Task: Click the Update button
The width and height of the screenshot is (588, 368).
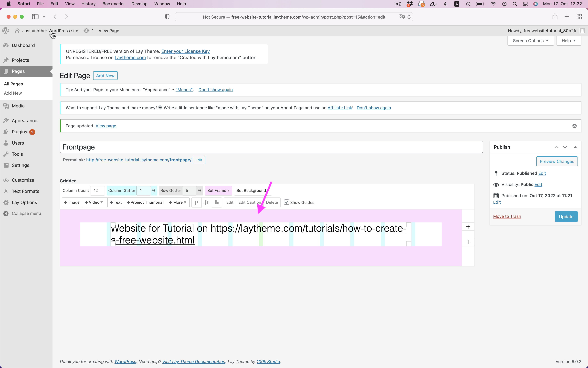Action: click(566, 217)
